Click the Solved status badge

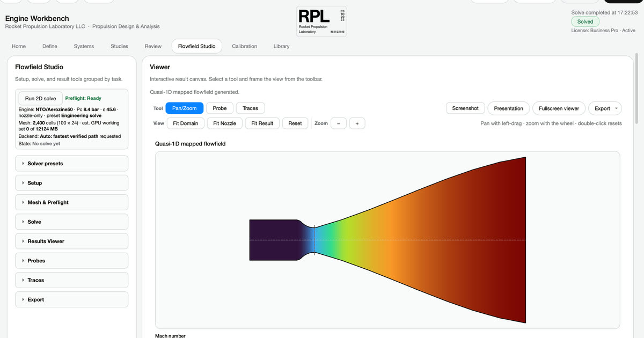click(585, 21)
